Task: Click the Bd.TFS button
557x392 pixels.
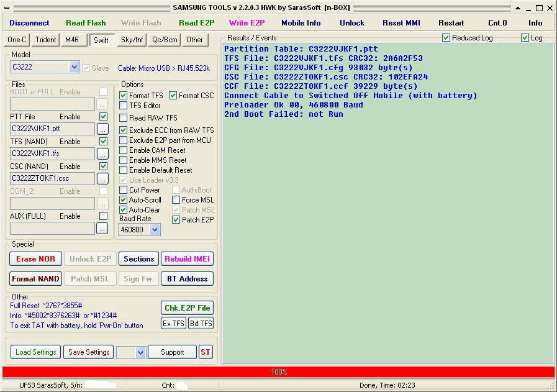Action: 201,324
